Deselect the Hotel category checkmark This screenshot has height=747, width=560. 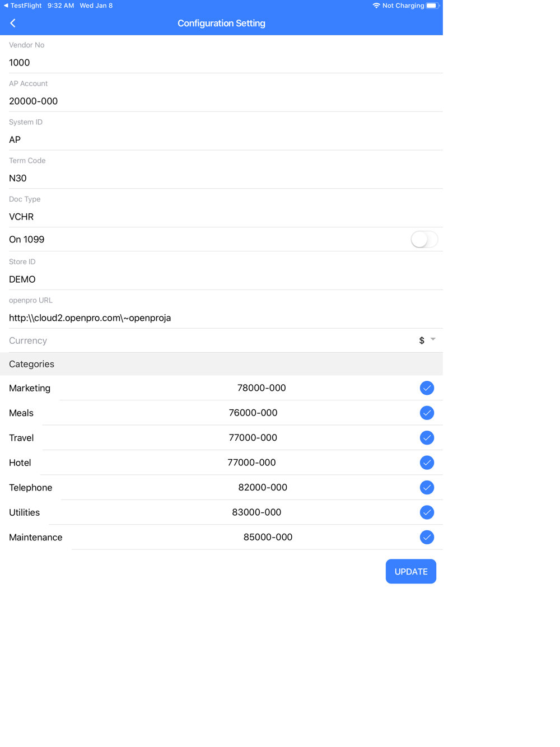427,463
